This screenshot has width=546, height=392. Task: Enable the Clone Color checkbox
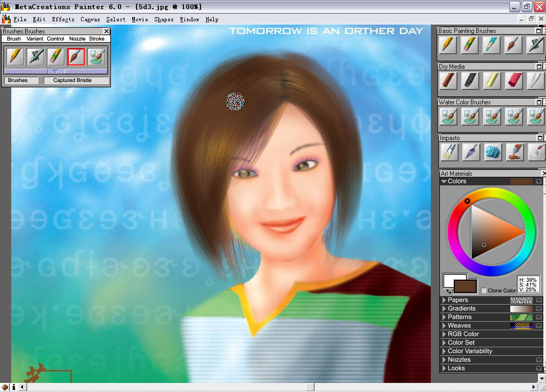pos(483,290)
